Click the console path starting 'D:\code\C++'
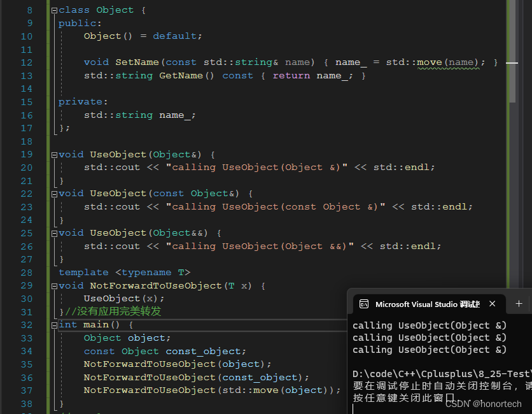Screen dimensions: 532x414 pos(442,374)
